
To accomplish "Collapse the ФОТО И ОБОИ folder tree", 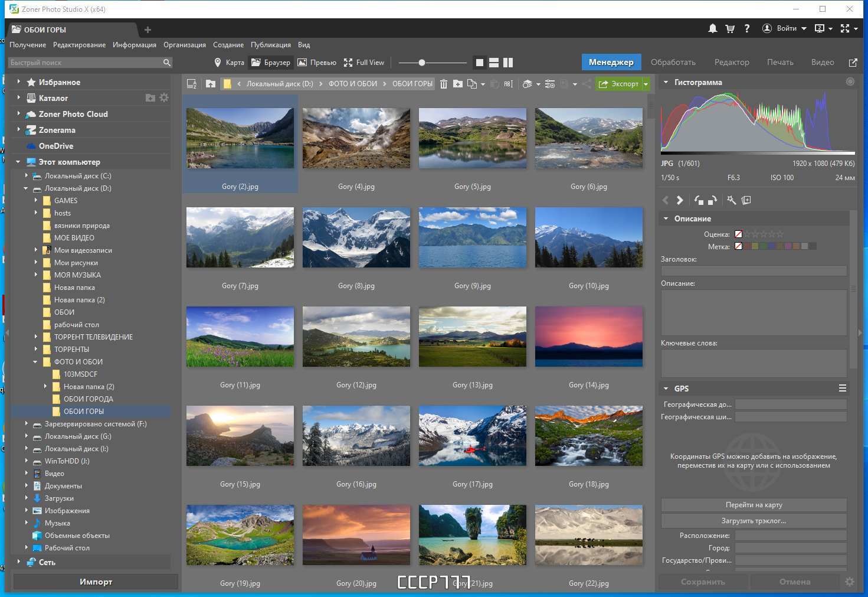I will point(35,361).
